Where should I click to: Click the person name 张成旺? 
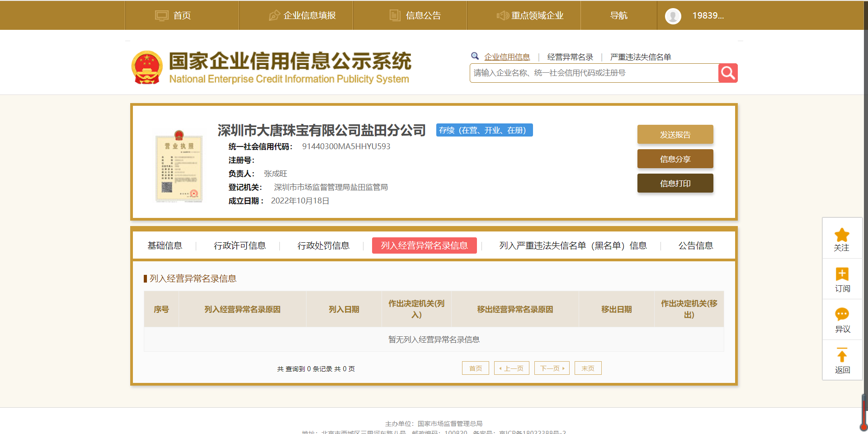coord(276,174)
